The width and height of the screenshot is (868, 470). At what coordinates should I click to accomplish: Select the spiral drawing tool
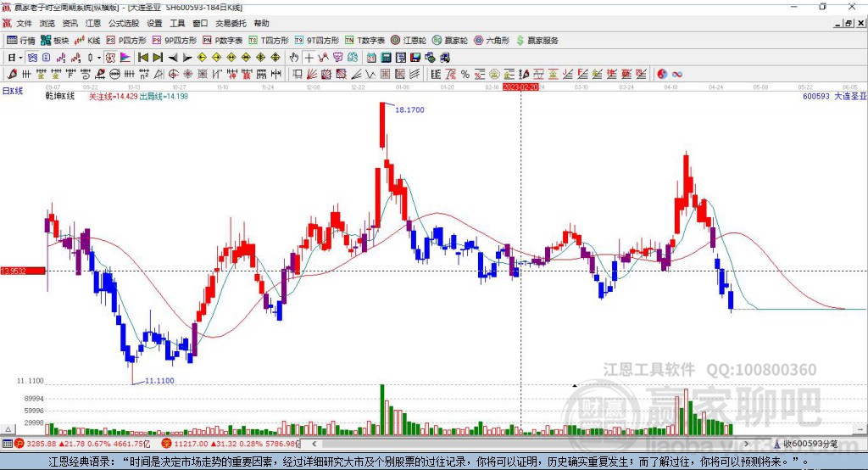[86, 74]
